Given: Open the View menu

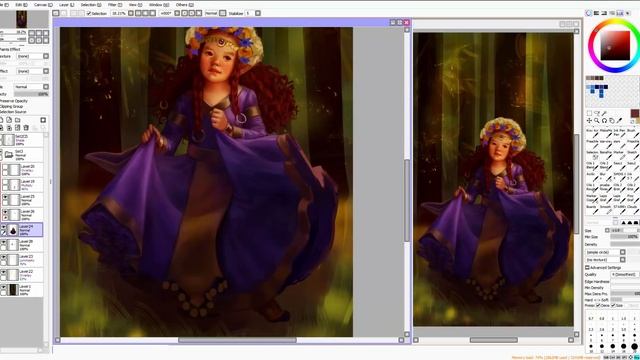Looking at the screenshot, I should (x=135, y=4).
